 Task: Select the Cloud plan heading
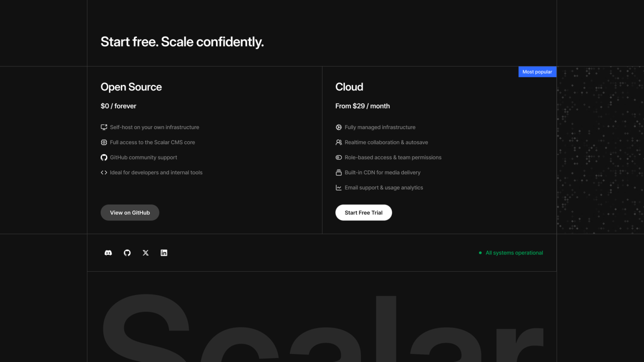pyautogui.click(x=349, y=87)
